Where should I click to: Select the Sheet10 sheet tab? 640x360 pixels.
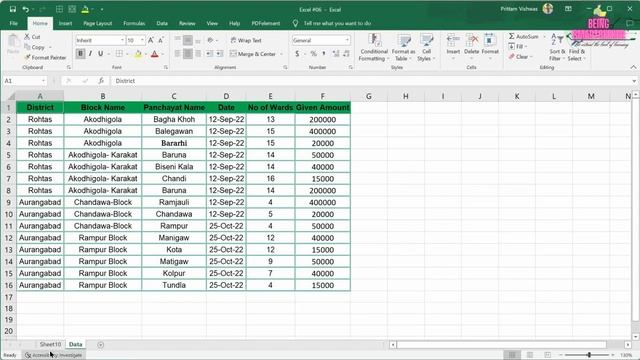tap(50, 344)
